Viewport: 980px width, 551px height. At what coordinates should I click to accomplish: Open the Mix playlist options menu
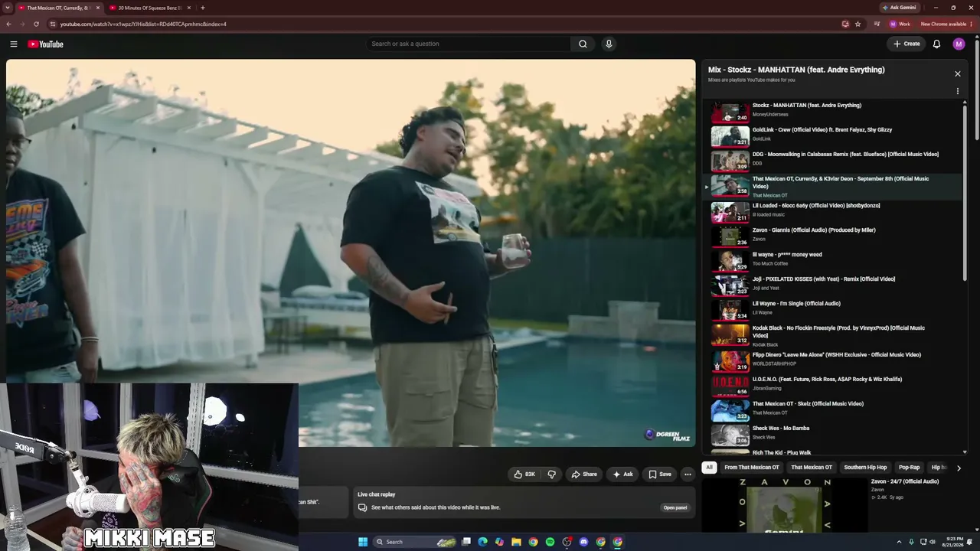(x=957, y=91)
